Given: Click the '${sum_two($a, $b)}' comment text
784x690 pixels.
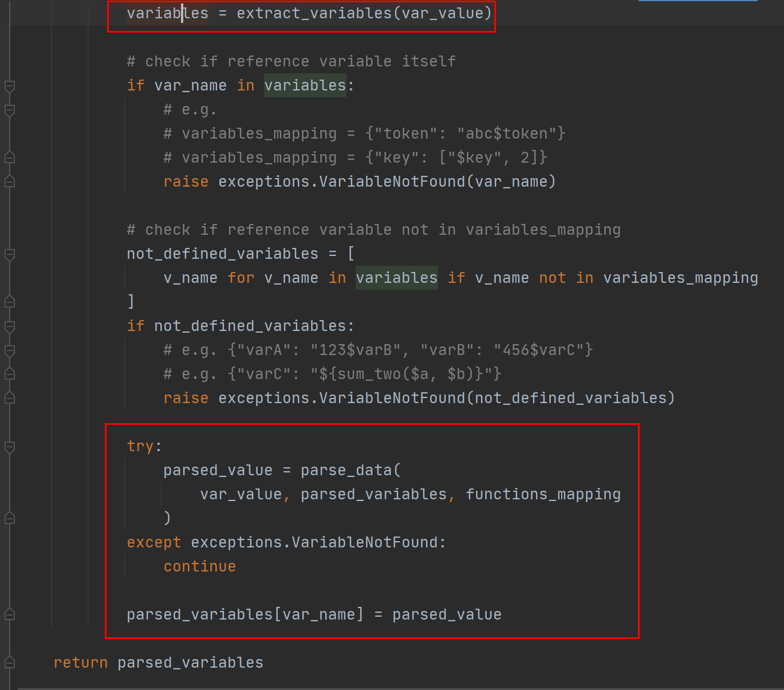Looking at the screenshot, I should click(401, 374).
